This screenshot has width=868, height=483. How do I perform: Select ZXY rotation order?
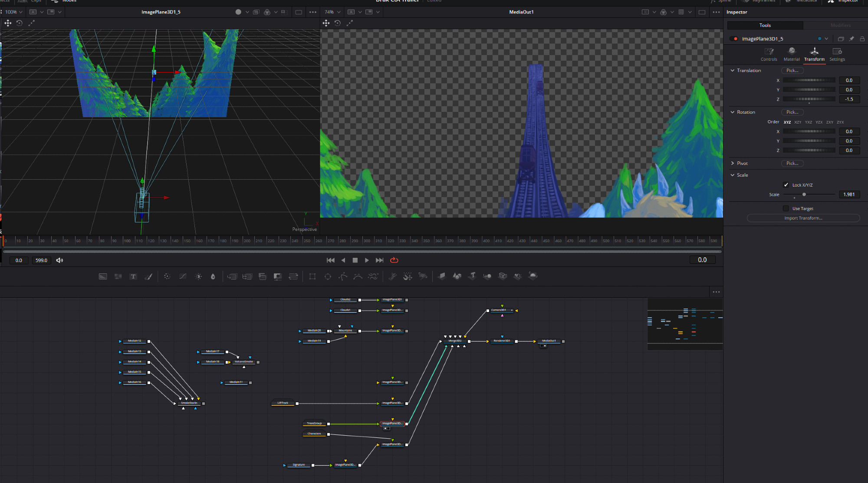click(830, 122)
